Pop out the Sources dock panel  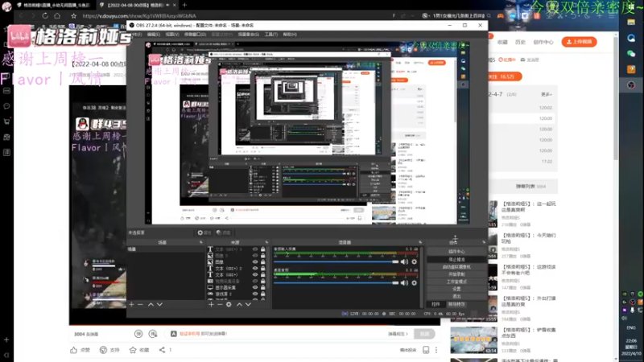pyautogui.click(x=266, y=243)
